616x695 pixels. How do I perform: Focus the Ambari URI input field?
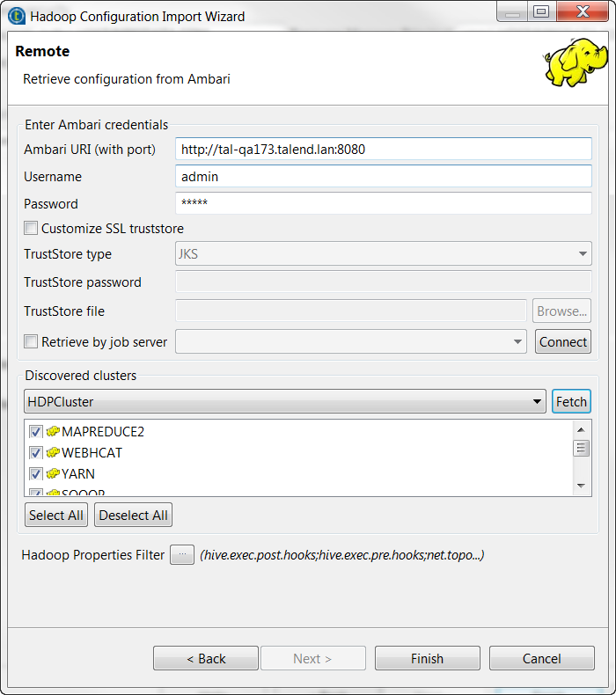383,149
